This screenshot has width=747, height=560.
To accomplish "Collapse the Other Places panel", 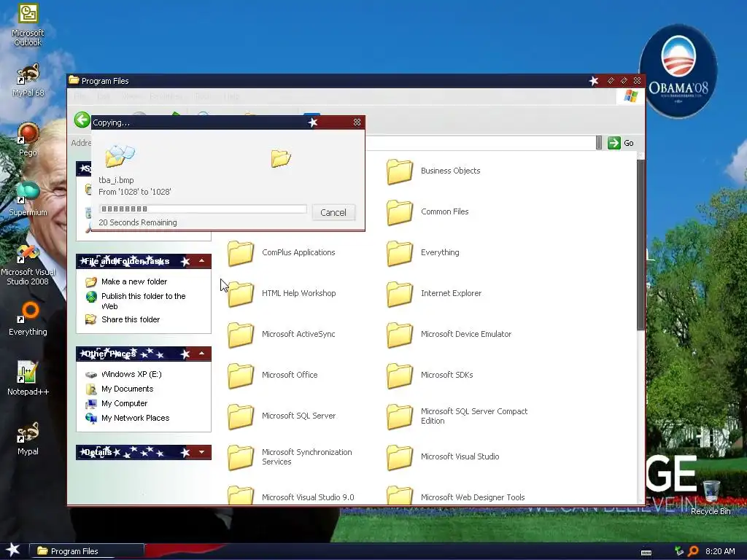I will pyautogui.click(x=201, y=354).
